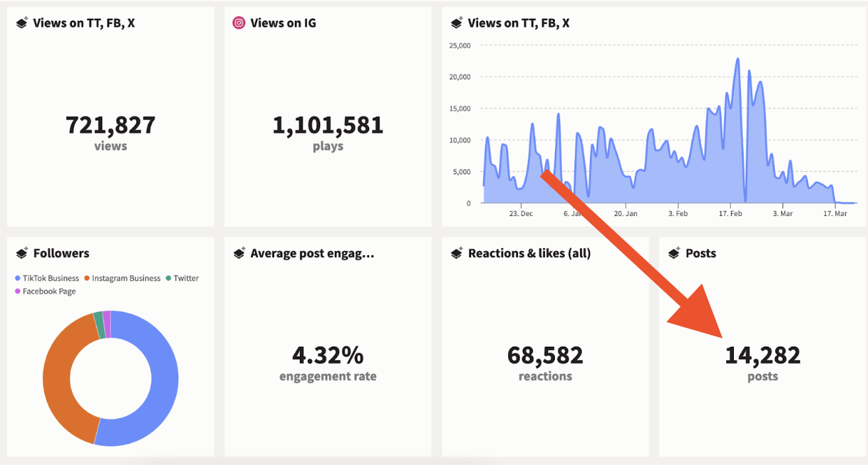Screen dimensions: 868x467
Task: Click the Instagram icon beside Views on IG
Action: click(239, 23)
